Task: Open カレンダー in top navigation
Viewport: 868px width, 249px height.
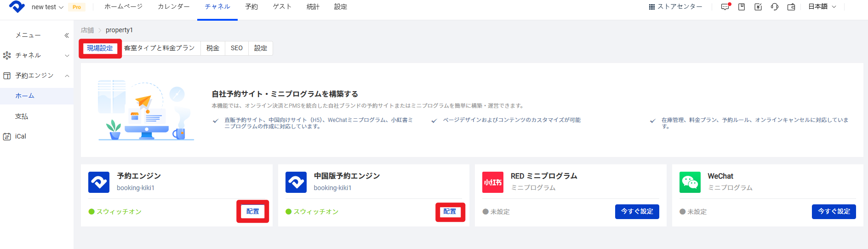Action: [x=174, y=7]
